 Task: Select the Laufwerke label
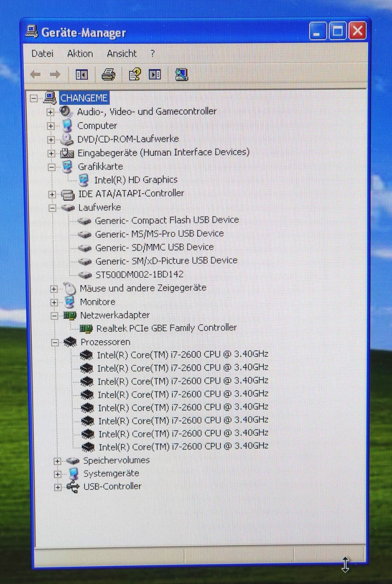click(100, 207)
